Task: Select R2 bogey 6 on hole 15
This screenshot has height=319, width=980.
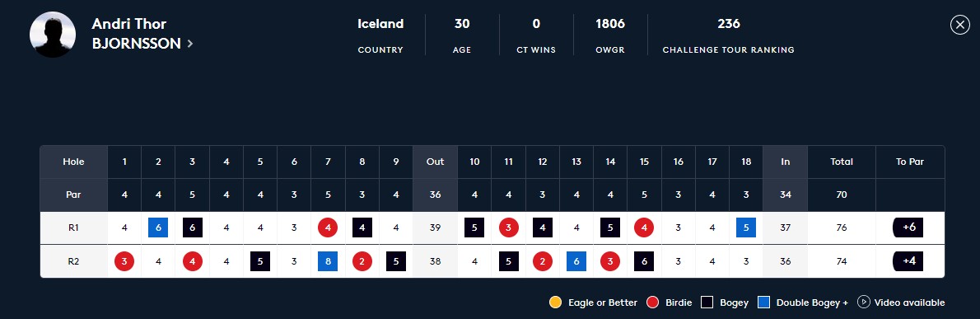Action: 644,260
